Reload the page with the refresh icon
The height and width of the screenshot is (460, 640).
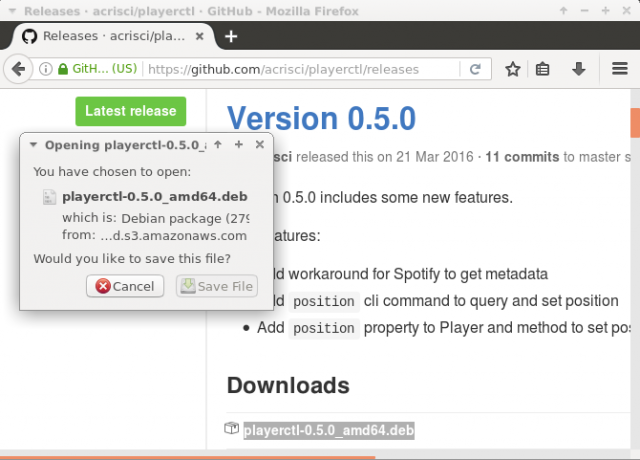[475, 69]
